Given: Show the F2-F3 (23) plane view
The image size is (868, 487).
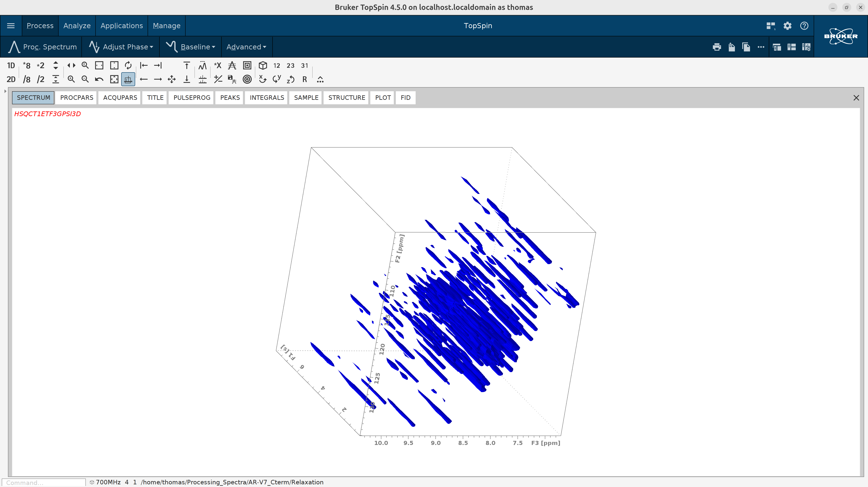Looking at the screenshot, I should pyautogui.click(x=290, y=65).
